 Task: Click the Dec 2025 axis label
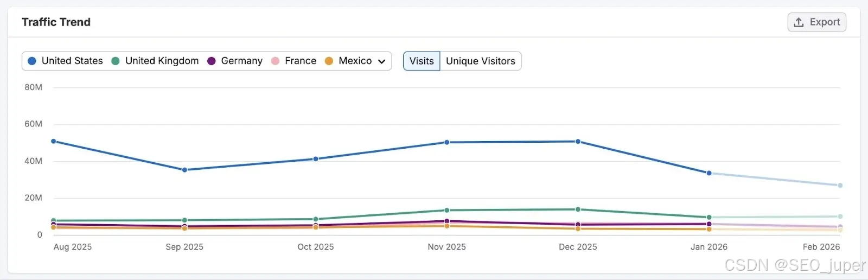[578, 247]
